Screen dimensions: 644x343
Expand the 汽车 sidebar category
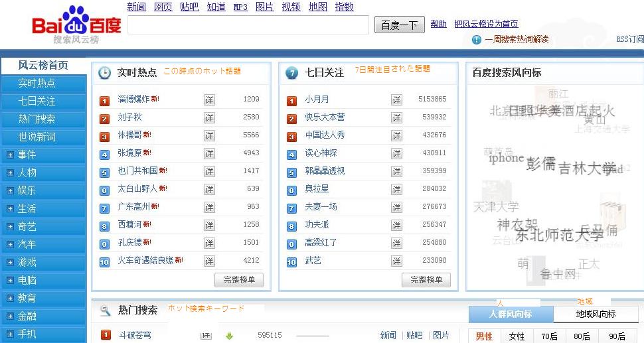(x=10, y=245)
